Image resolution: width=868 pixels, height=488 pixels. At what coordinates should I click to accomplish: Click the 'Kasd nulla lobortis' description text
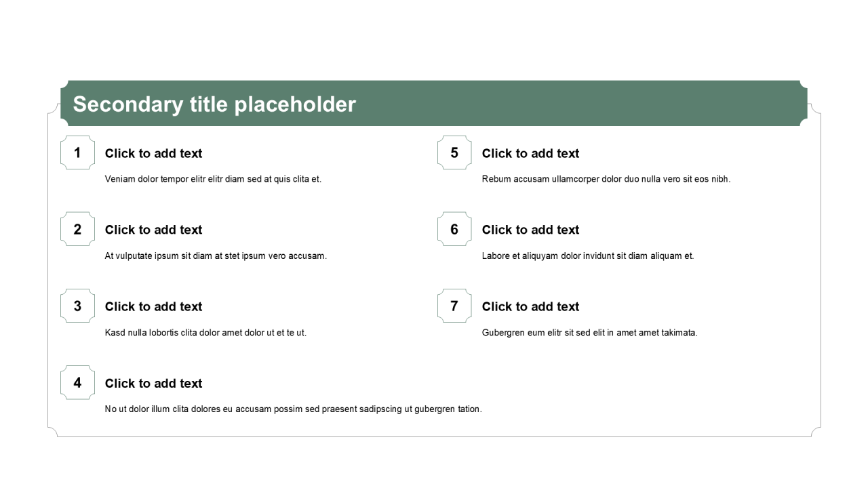coord(205,333)
